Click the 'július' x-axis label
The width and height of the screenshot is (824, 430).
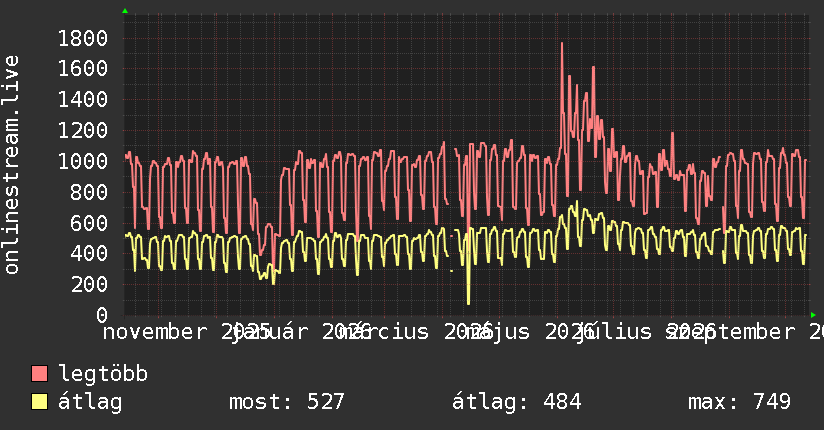click(613, 332)
